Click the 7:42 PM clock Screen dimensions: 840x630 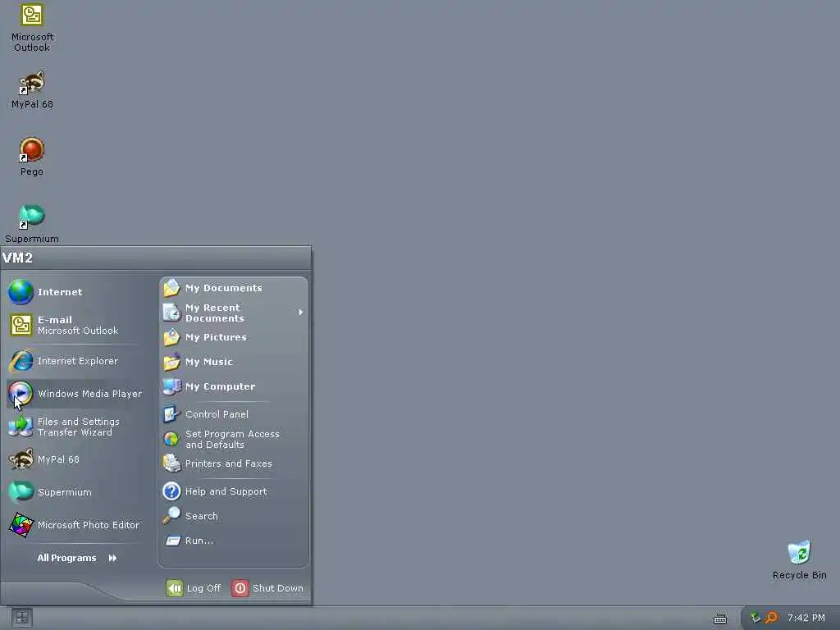(x=806, y=618)
